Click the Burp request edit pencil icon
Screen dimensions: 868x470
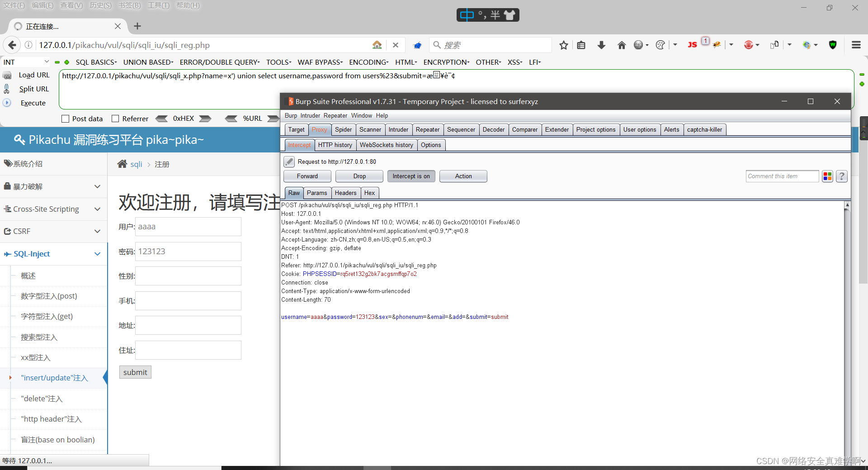click(289, 161)
